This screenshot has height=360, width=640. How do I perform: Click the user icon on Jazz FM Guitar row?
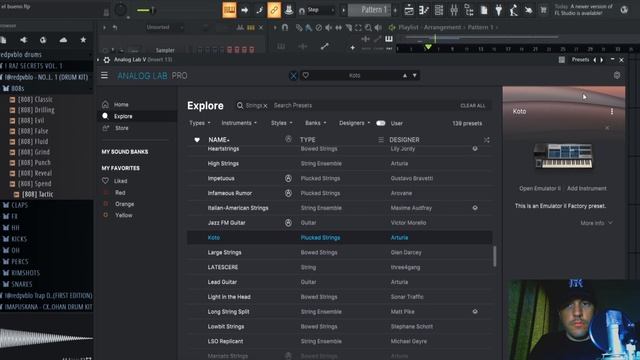coord(288,223)
